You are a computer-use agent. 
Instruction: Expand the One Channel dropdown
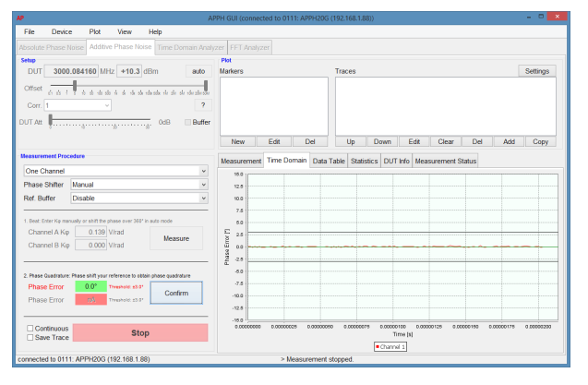115,171
